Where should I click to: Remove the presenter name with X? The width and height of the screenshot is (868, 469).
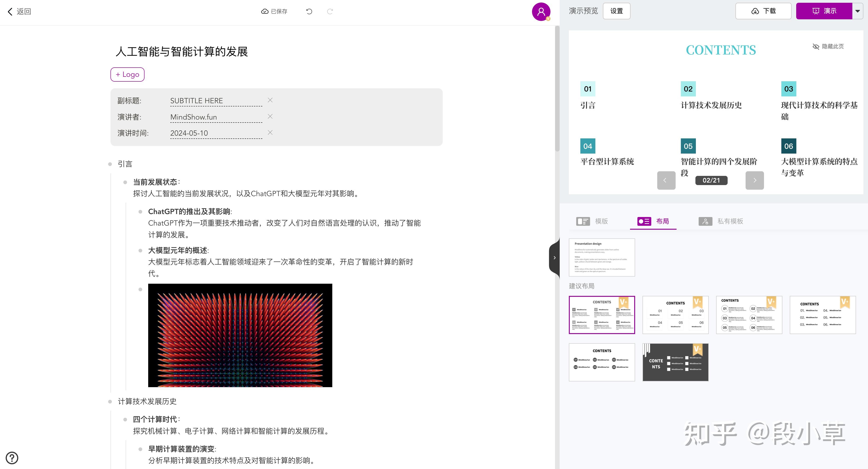tap(270, 116)
